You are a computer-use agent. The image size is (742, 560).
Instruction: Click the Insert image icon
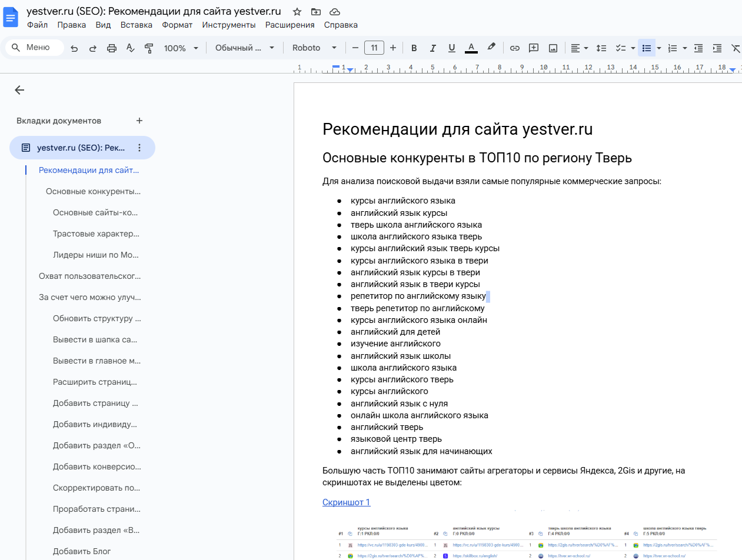point(553,48)
